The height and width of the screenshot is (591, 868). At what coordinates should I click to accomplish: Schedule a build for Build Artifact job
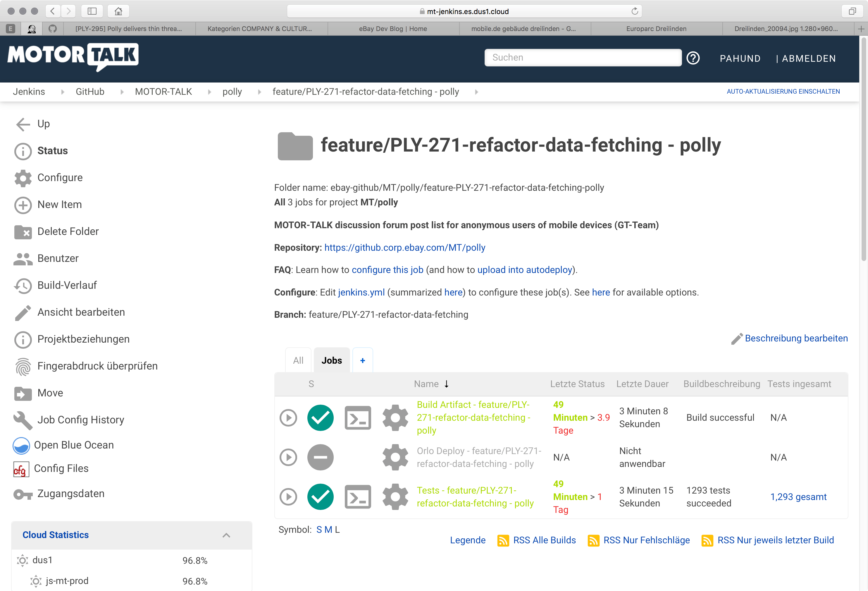click(x=288, y=418)
